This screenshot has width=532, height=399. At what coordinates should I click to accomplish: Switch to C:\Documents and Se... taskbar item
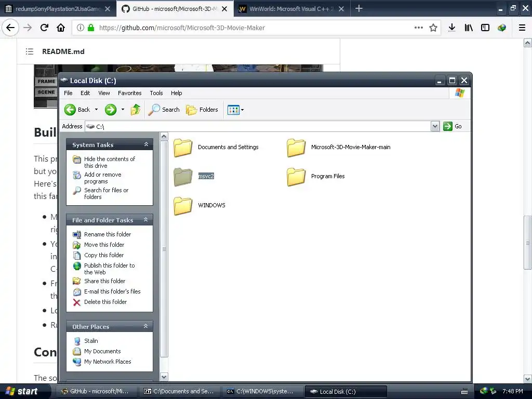(x=180, y=391)
